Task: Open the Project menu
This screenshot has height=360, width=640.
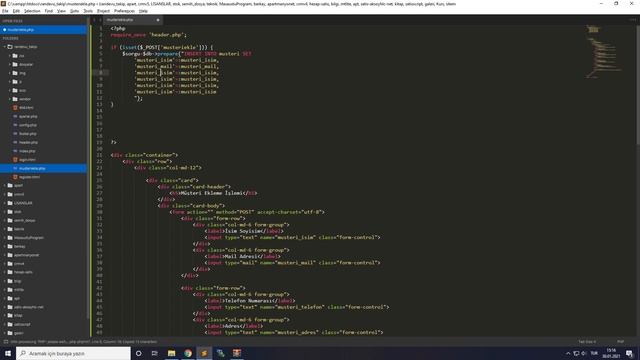Action: [103, 11]
